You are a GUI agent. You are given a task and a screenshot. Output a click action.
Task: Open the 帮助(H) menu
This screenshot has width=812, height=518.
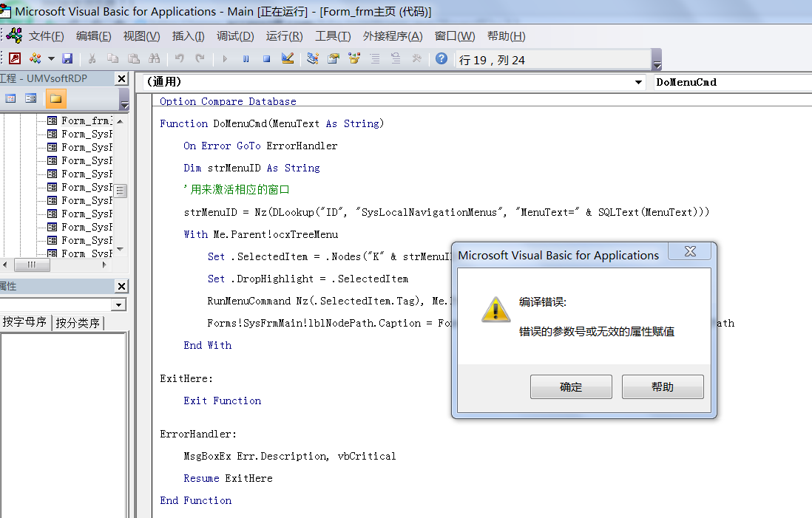click(506, 35)
